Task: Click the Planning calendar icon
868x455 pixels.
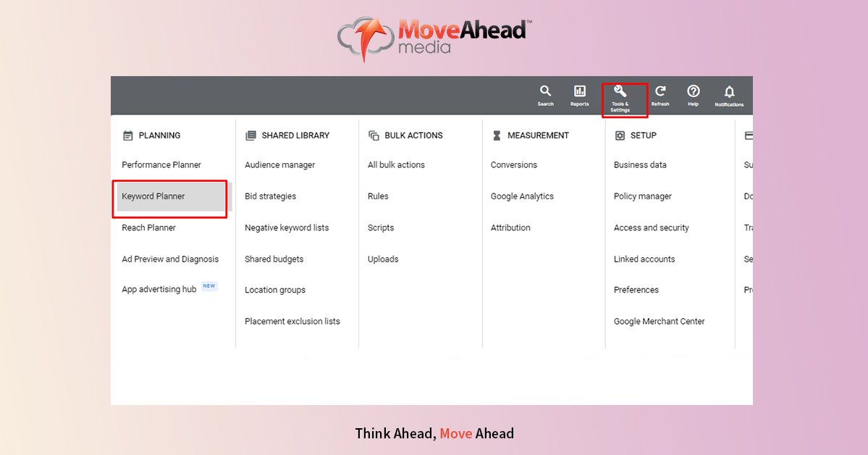Action: pos(128,135)
